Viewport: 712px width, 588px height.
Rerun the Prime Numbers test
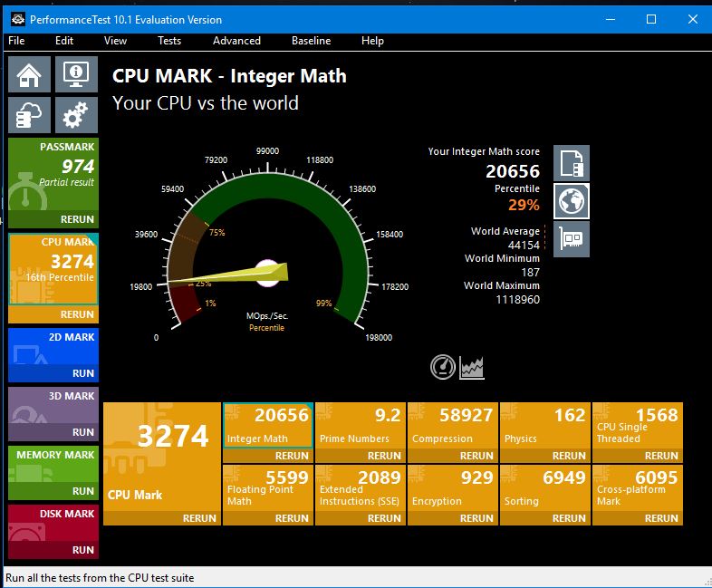pos(361,456)
